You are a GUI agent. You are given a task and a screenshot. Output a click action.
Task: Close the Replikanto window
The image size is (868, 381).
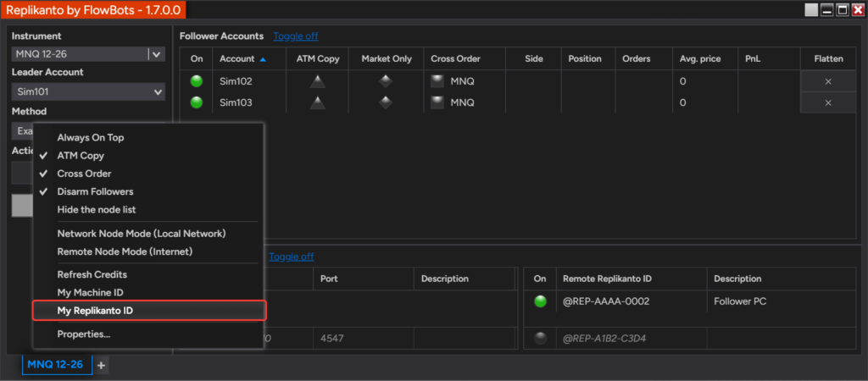tap(858, 10)
